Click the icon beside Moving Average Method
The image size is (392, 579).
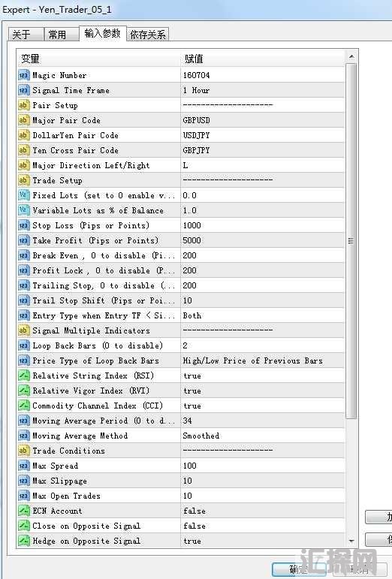point(23,436)
